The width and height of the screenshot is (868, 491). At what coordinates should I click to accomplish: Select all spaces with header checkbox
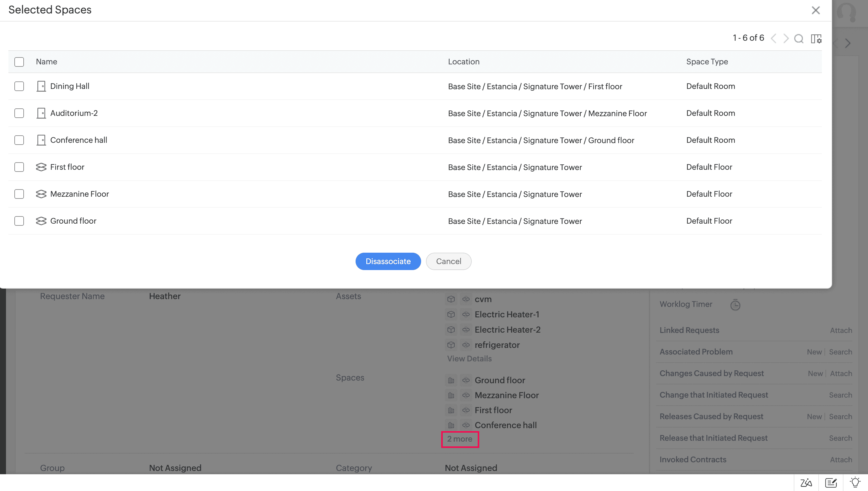click(x=19, y=62)
